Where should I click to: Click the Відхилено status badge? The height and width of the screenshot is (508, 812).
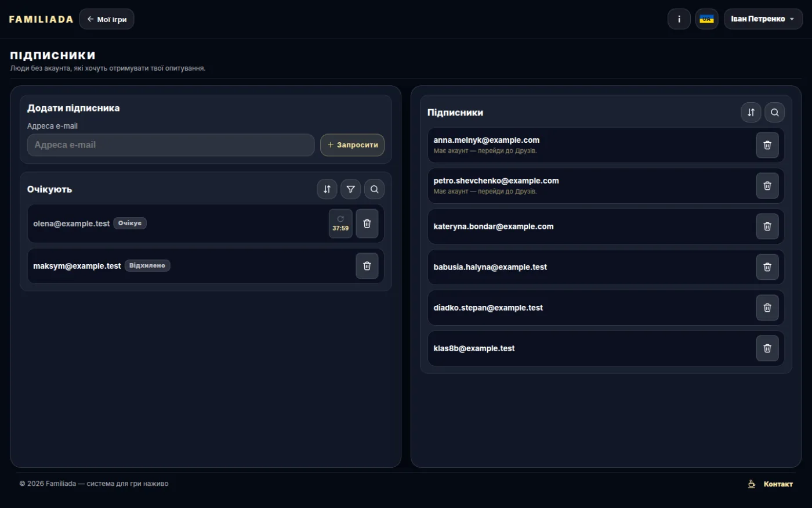click(x=147, y=266)
